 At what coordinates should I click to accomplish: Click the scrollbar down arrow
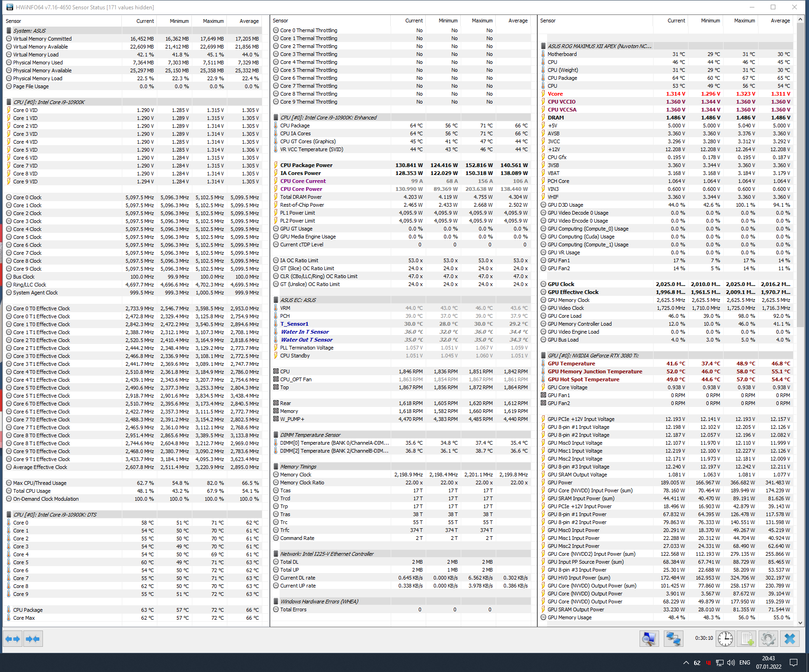800,623
